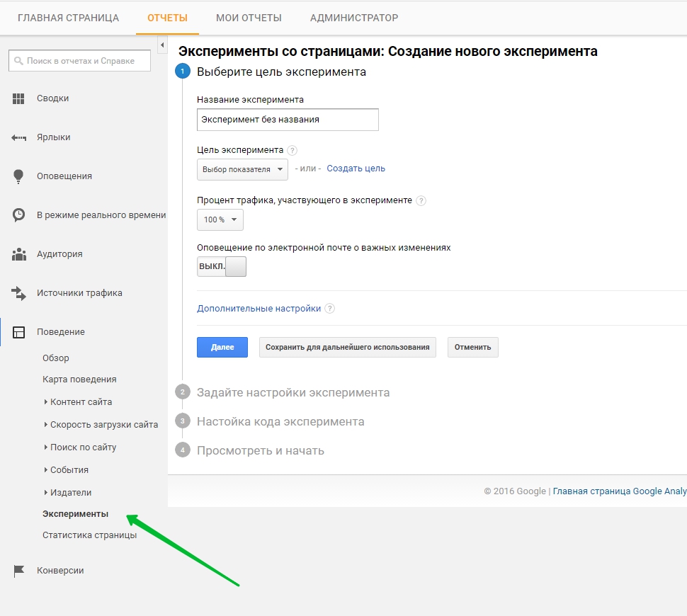Viewport: 687px width, 616px height.
Task: Open the АДМИНИСТРАТОР tab
Action: click(x=354, y=18)
